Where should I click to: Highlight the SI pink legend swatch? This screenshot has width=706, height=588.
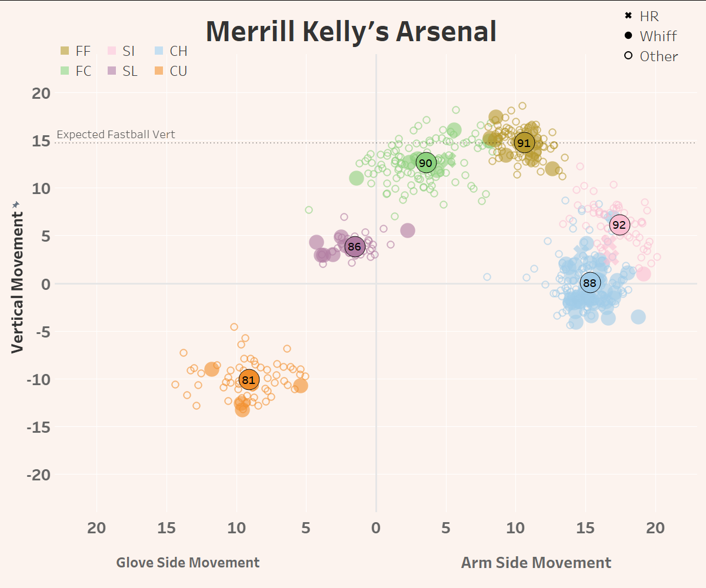pos(112,51)
